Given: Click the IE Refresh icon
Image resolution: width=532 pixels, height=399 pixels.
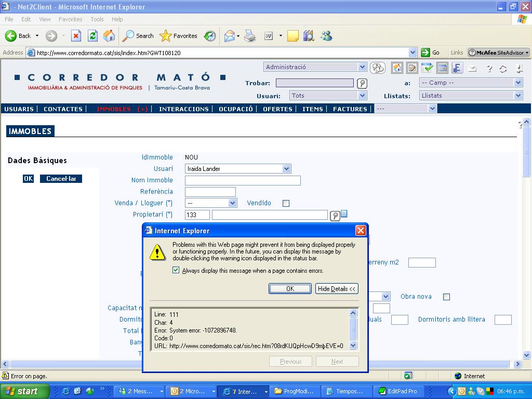Looking at the screenshot, I should (92, 36).
